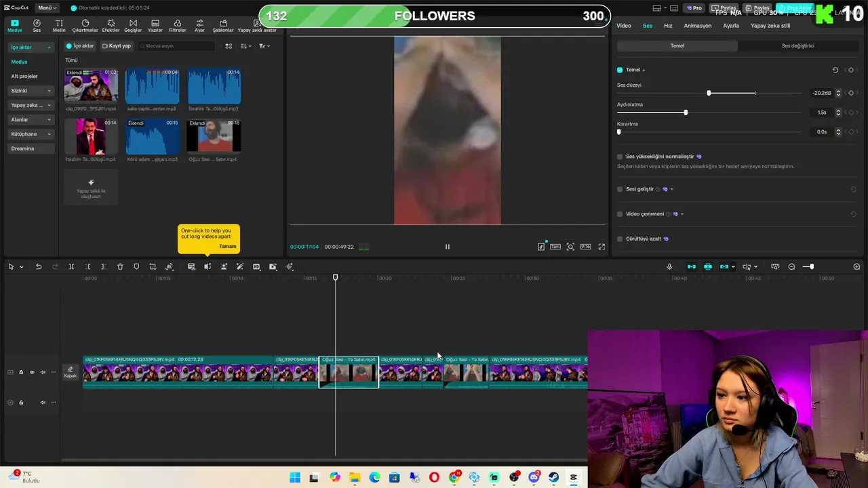Open the Yazılar captions panel

155,26
